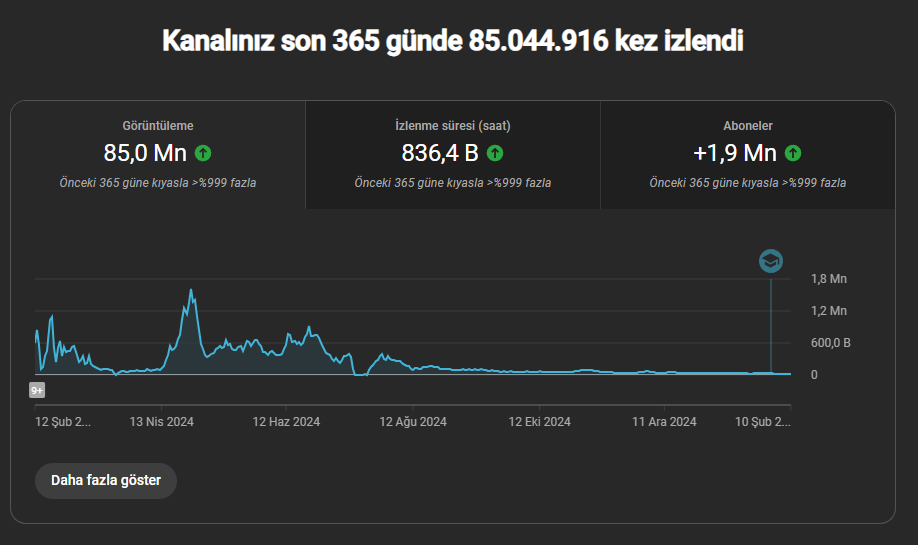
Task: Click the headline with 85.044.916 views
Action: [453, 41]
